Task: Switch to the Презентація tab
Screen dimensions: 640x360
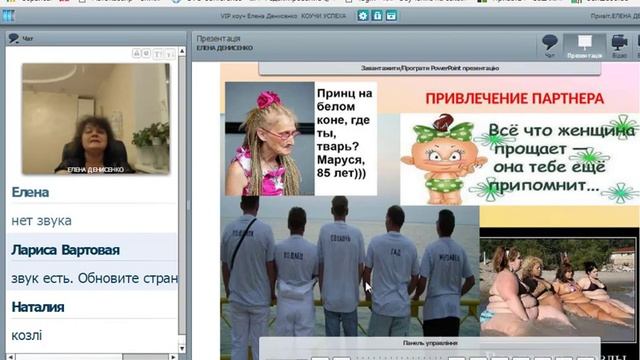Action: pyautogui.click(x=584, y=46)
